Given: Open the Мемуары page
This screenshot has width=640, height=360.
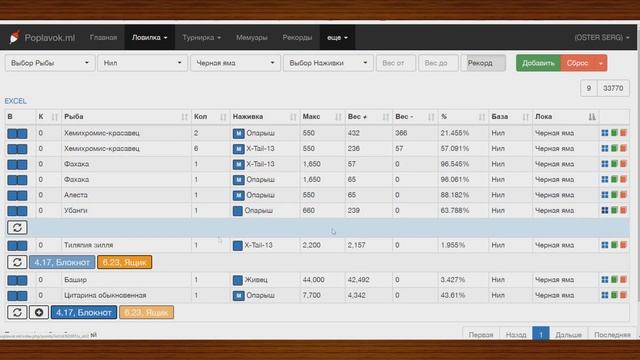Looking at the screenshot, I should (x=252, y=37).
